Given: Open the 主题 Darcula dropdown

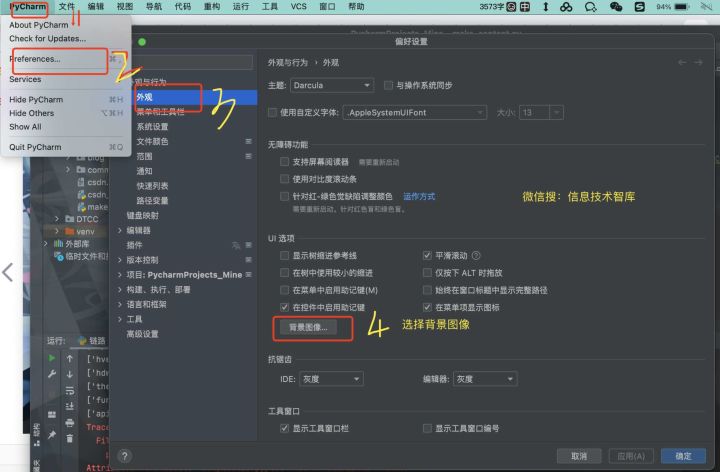Looking at the screenshot, I should coord(332,85).
